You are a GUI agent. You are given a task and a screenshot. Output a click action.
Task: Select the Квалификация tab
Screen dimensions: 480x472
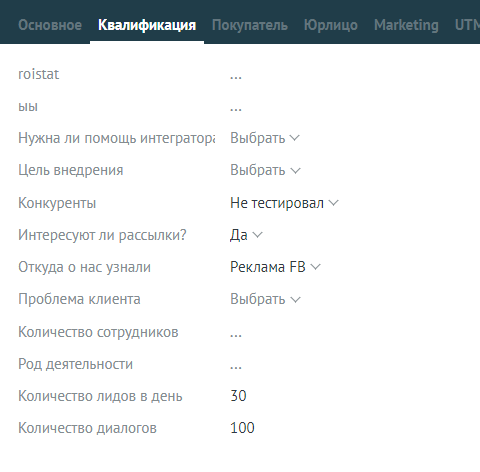pyautogui.click(x=147, y=25)
